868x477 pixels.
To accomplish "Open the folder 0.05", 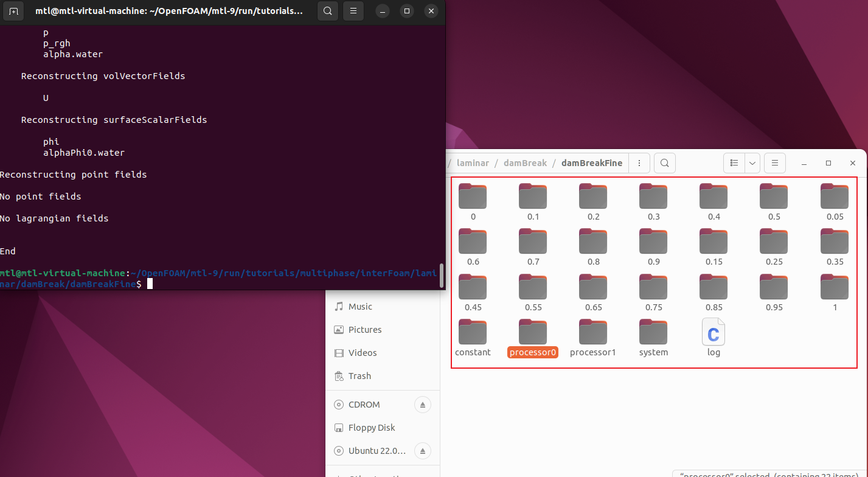I will pyautogui.click(x=835, y=203).
